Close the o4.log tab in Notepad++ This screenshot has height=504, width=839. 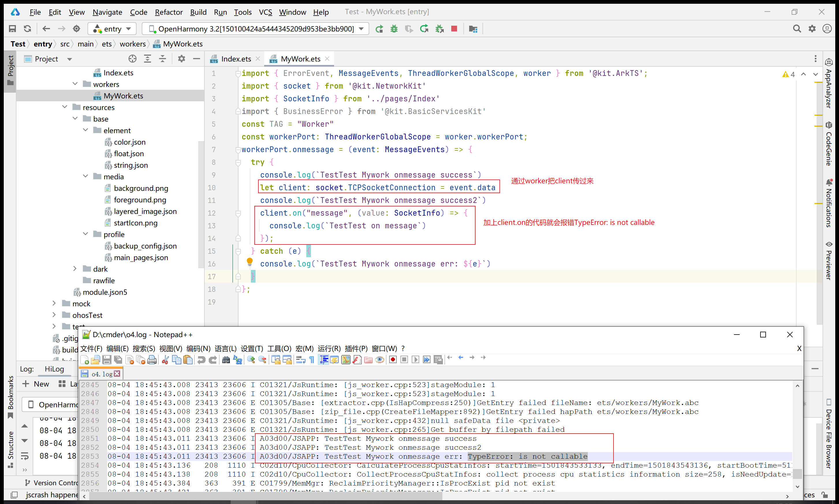point(117,374)
